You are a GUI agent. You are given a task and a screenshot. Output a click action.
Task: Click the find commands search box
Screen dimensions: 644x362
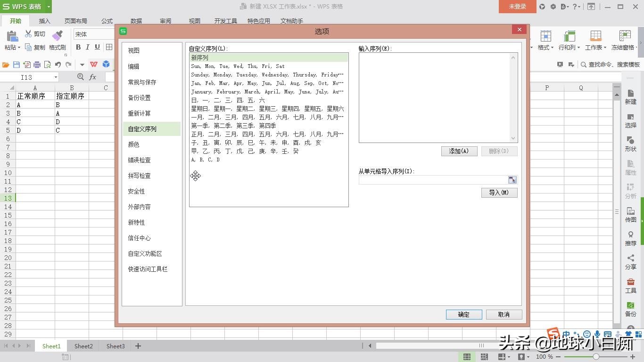click(x=610, y=65)
